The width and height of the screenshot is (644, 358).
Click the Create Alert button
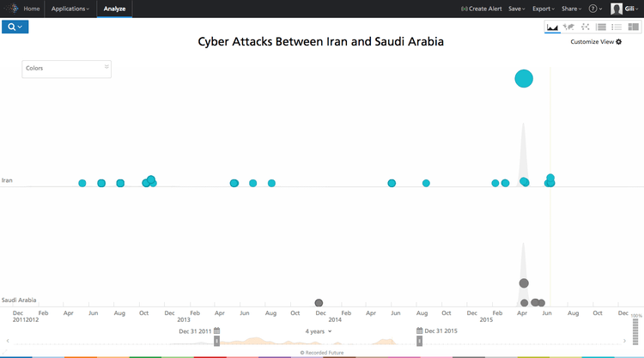pyautogui.click(x=482, y=9)
